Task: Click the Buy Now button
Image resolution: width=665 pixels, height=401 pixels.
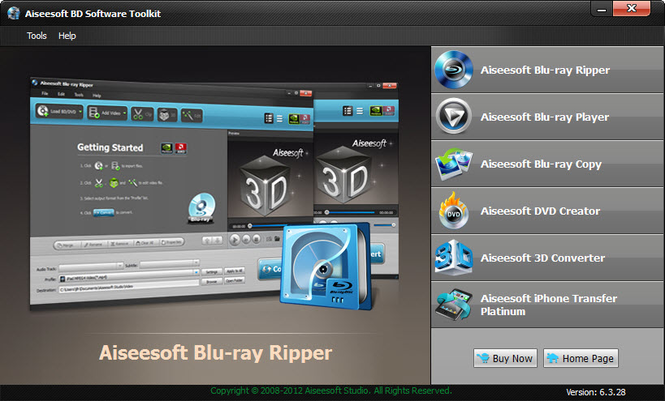Action: click(x=505, y=358)
